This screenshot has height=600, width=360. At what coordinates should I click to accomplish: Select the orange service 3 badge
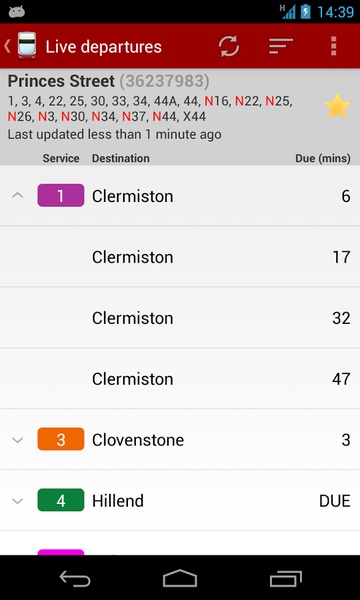point(61,439)
